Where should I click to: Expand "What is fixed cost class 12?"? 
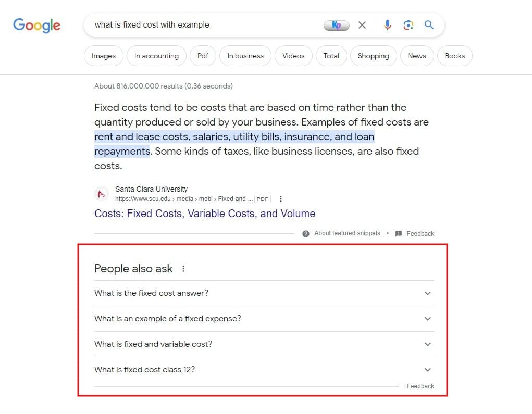(x=264, y=370)
